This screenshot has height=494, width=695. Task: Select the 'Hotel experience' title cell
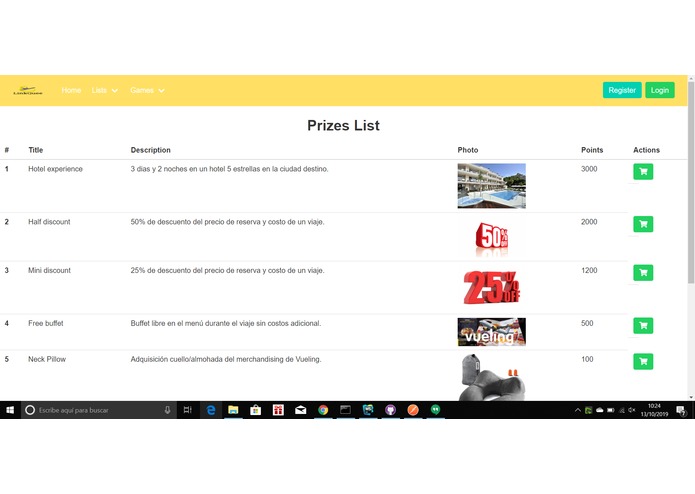tap(55, 169)
